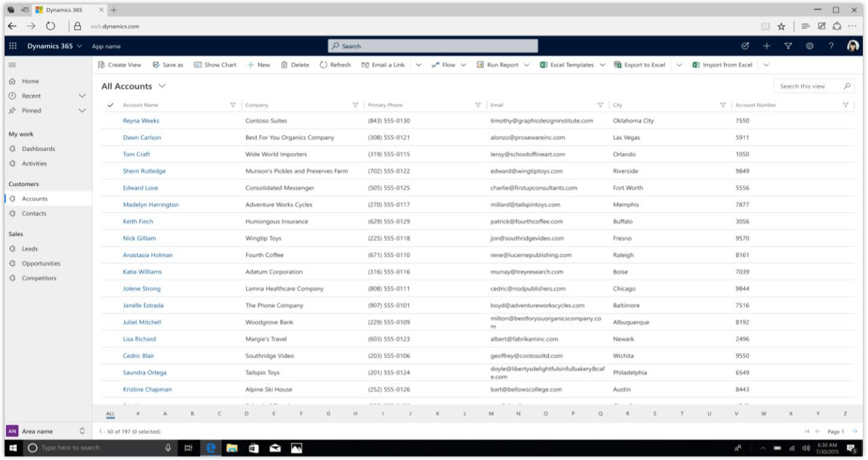Screen dimensions: 868x460
Task: Open the All Accounts view selector dropdown
Action: coord(162,86)
